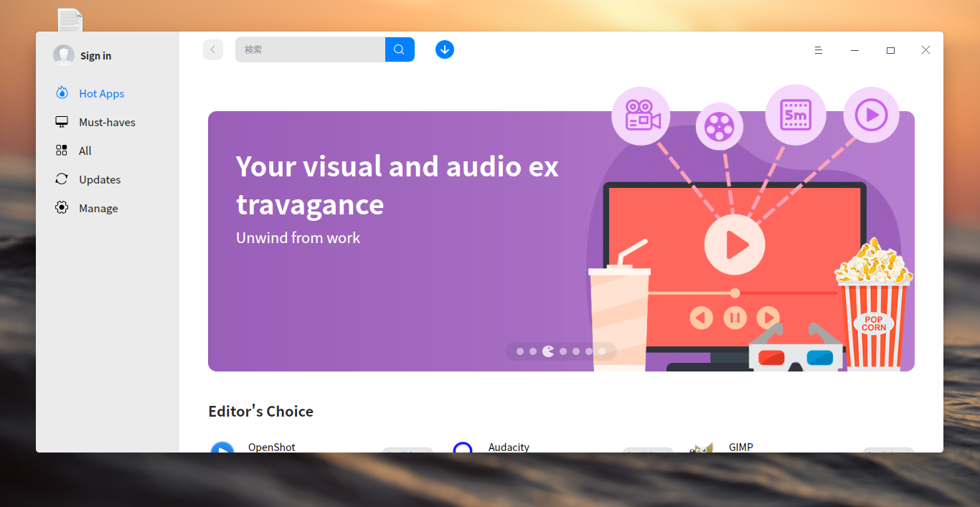Click the Pac-Man current slide indicator

(x=548, y=351)
